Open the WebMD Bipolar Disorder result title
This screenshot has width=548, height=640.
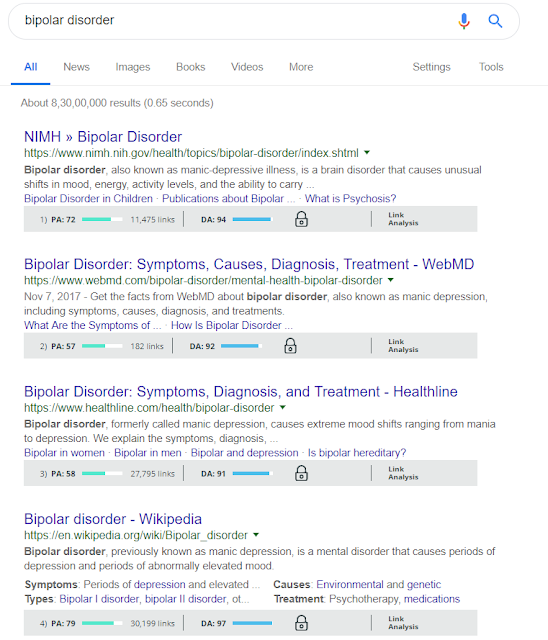(249, 264)
